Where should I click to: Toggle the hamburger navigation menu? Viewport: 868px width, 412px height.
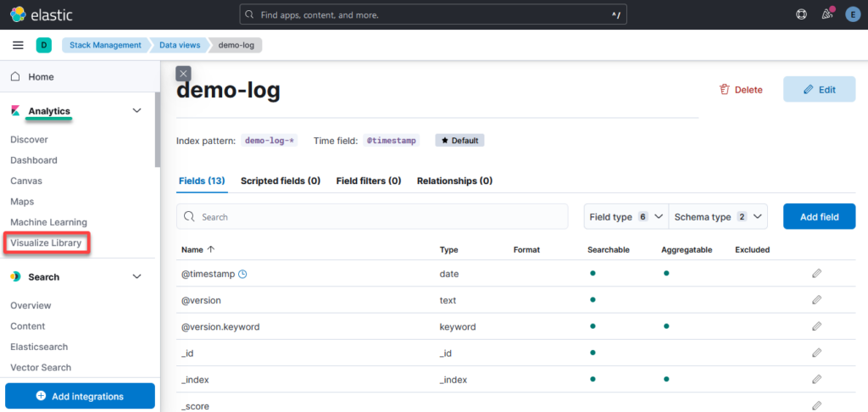click(18, 45)
